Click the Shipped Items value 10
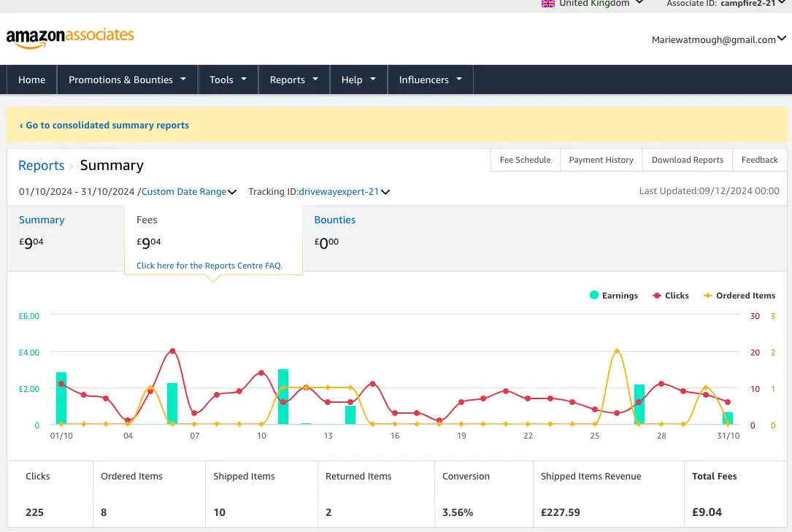 tap(219, 512)
